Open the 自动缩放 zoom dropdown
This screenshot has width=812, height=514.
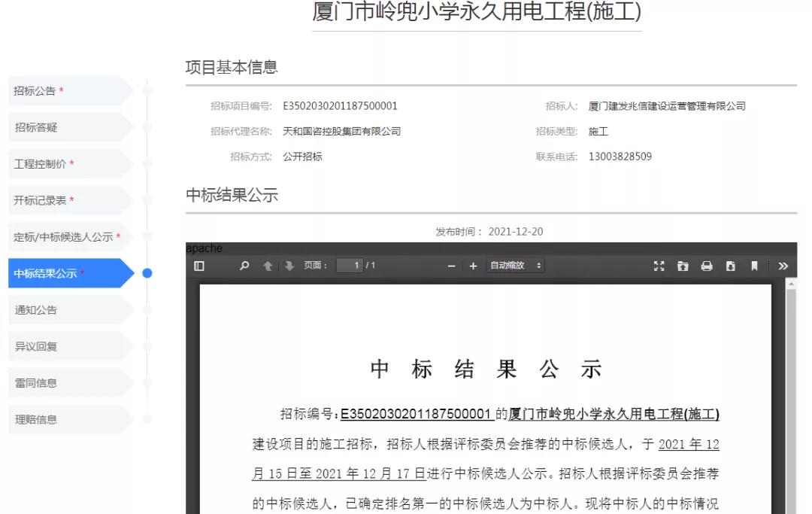tap(516, 266)
